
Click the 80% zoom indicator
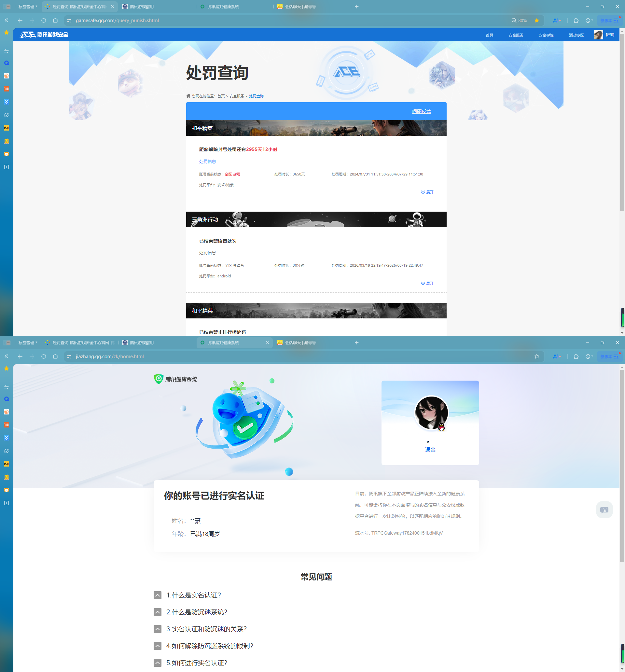pyautogui.click(x=519, y=20)
